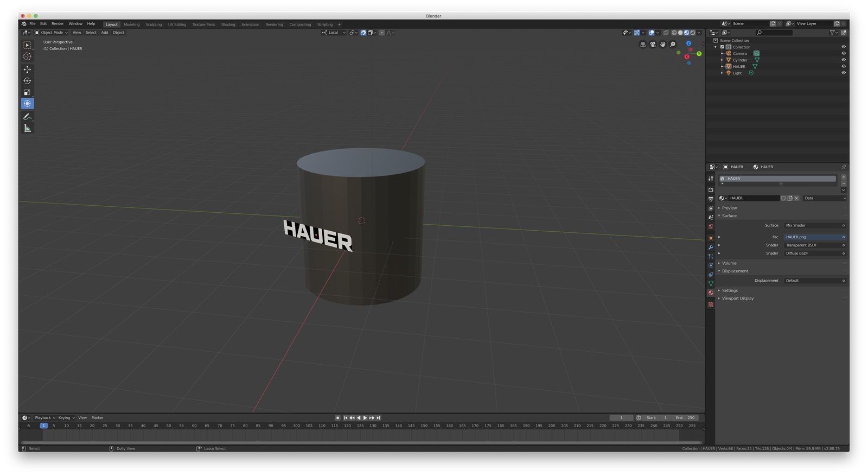Choose the Move tool
The width and height of the screenshot is (868, 476).
pyautogui.click(x=27, y=69)
